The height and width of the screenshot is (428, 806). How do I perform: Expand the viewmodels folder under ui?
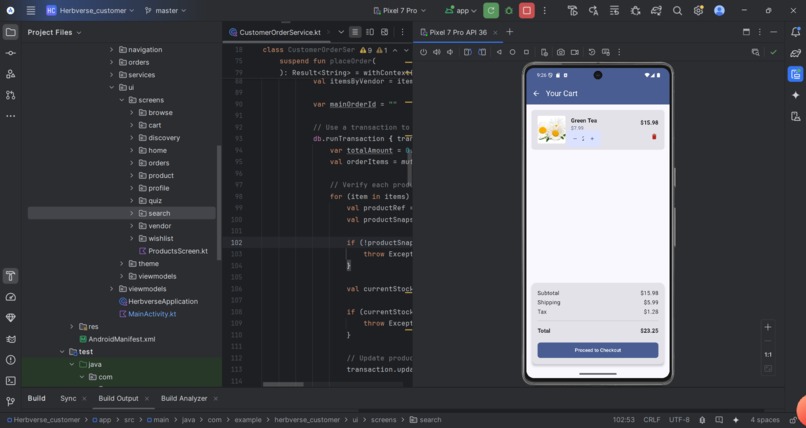coord(122,276)
